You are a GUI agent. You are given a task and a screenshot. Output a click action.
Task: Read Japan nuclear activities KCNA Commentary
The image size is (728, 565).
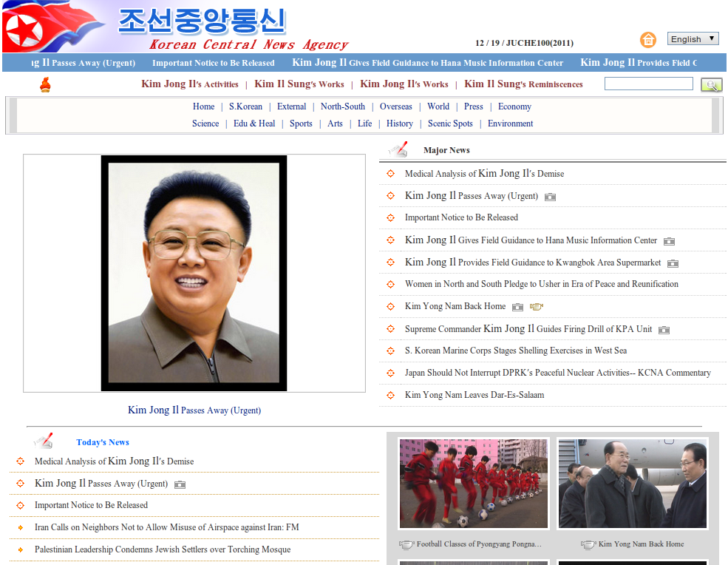pos(557,373)
